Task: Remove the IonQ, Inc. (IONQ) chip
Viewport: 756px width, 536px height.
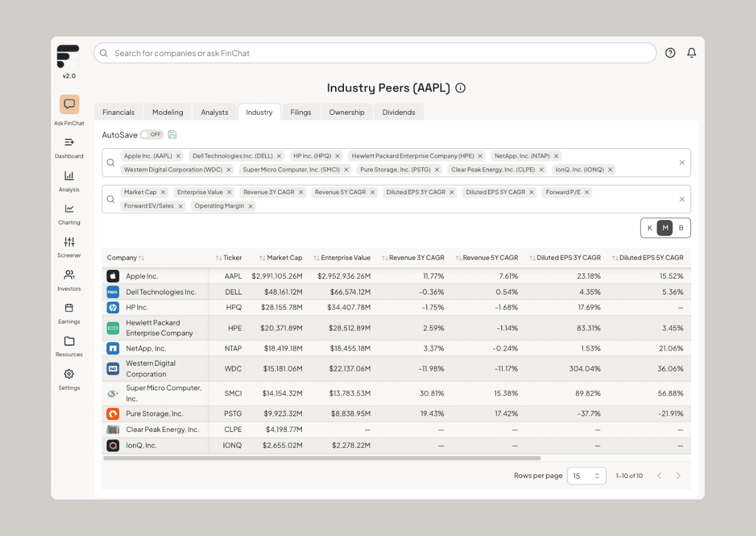Action: tap(610, 170)
